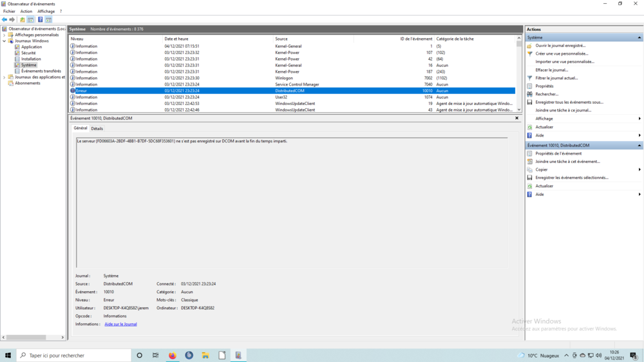Collapse the Journaux Windows tree node
The height and width of the screenshot is (362, 644).
(5, 41)
